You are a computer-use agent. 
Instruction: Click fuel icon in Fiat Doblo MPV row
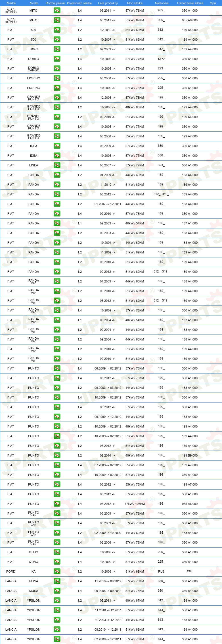pyautogui.click(x=57, y=59)
